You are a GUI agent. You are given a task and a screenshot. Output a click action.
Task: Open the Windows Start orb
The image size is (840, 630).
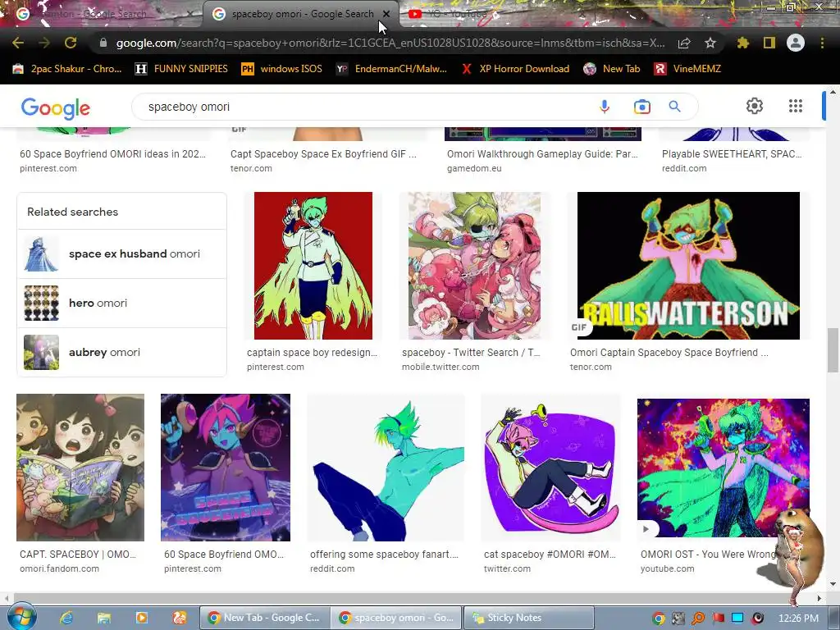coord(21,617)
